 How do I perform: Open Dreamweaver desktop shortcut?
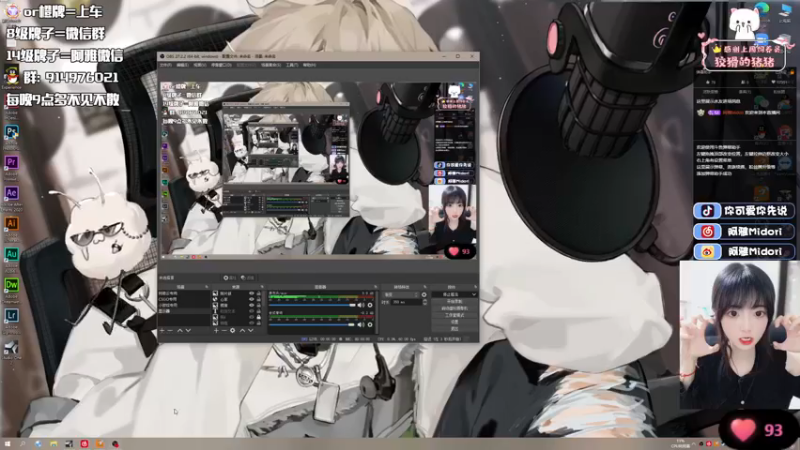coord(11,285)
